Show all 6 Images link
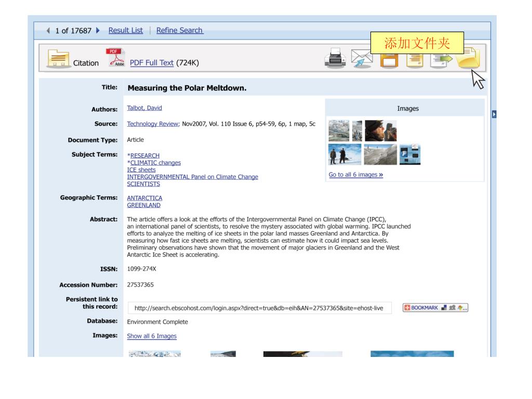 point(152,336)
